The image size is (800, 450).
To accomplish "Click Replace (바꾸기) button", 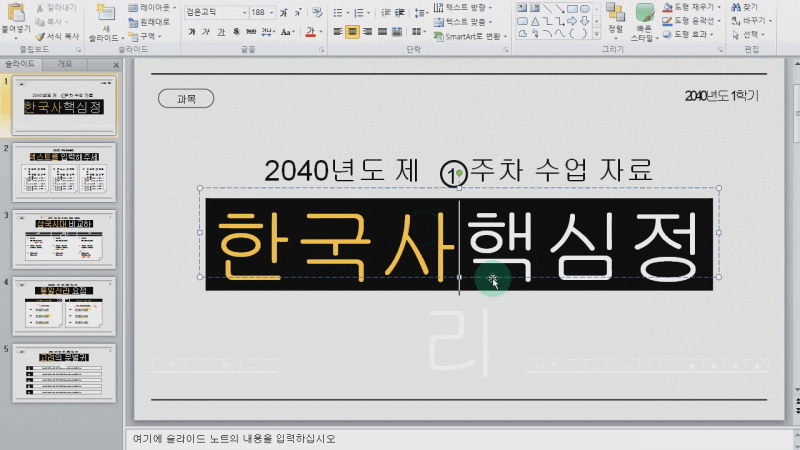I will (x=752, y=20).
